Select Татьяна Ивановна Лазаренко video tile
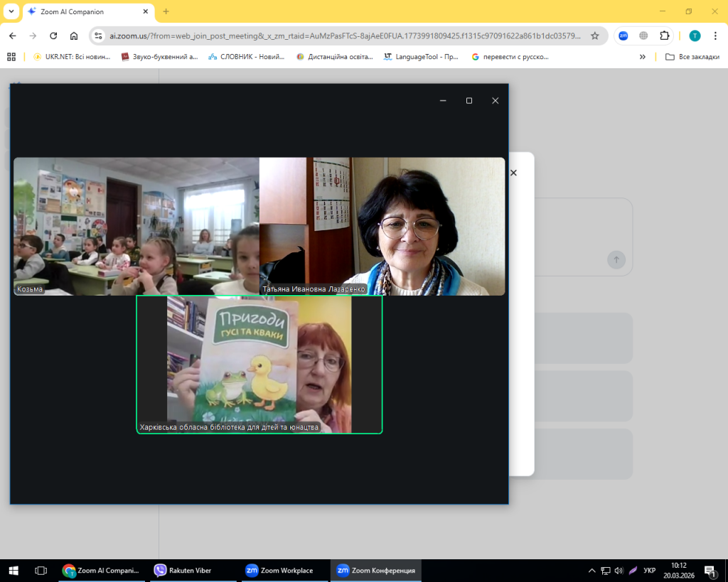 coord(382,226)
